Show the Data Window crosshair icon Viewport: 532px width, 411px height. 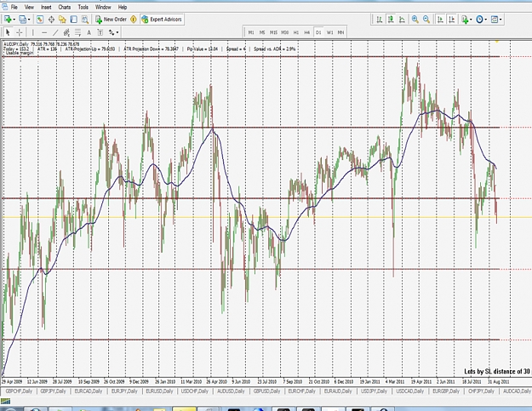click(x=51, y=20)
